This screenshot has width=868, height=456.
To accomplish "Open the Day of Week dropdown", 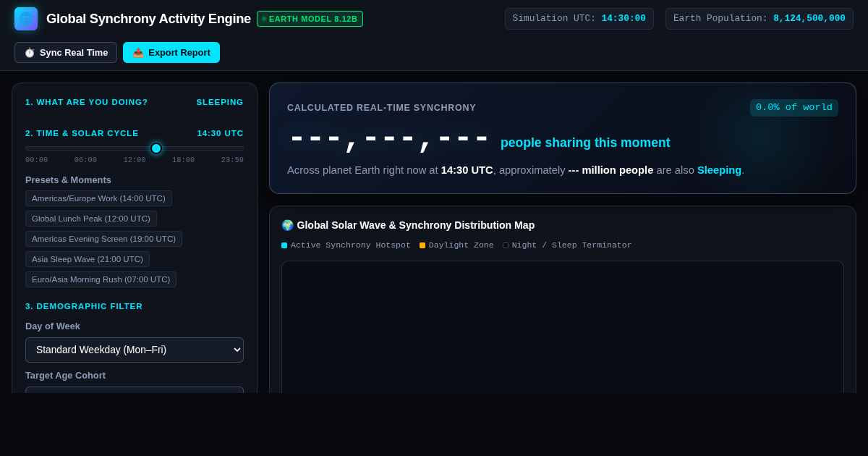I will coord(135,350).
